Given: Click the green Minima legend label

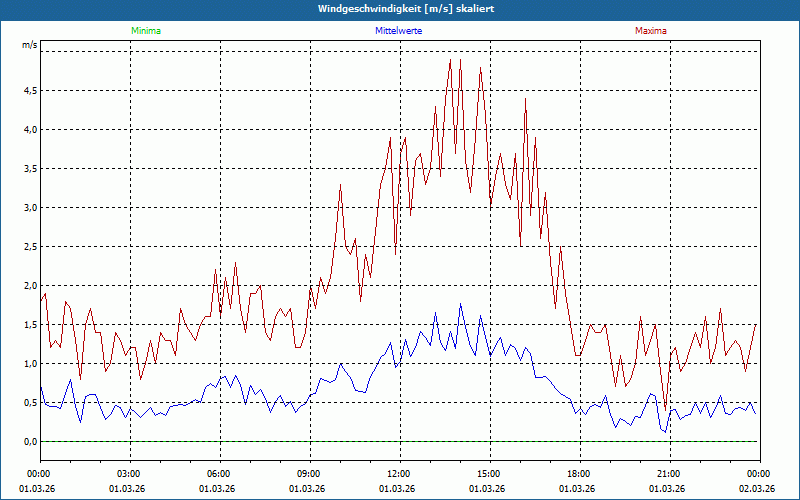Looking at the screenshot, I should coord(146,31).
